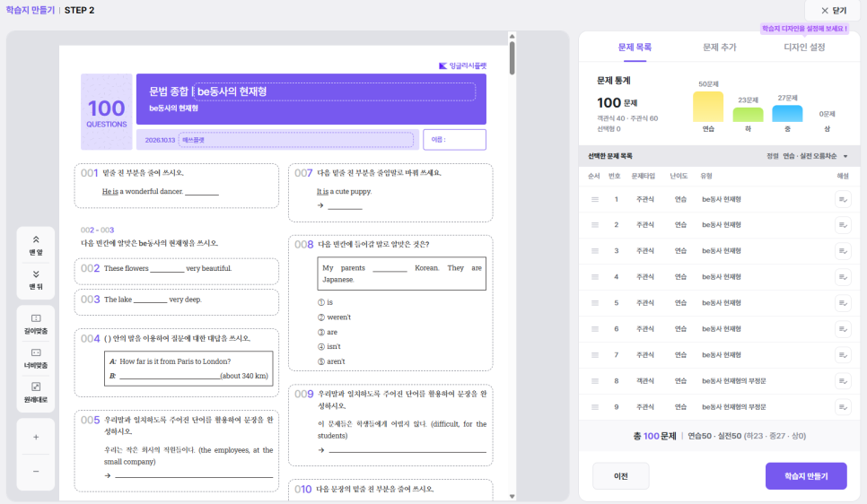Viewport: 867px width, 504px height.
Task: Edit the worksheet title field be동사의 현재형
Action: coord(334,91)
